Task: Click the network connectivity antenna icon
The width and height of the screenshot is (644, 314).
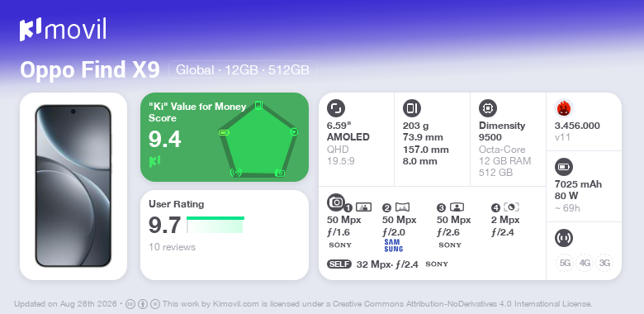Action: (563, 238)
